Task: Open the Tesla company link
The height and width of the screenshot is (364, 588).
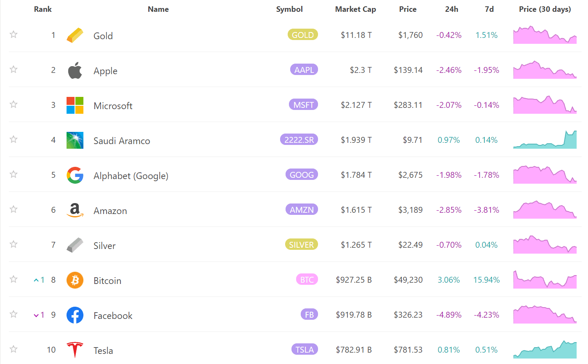Action: 103,351
